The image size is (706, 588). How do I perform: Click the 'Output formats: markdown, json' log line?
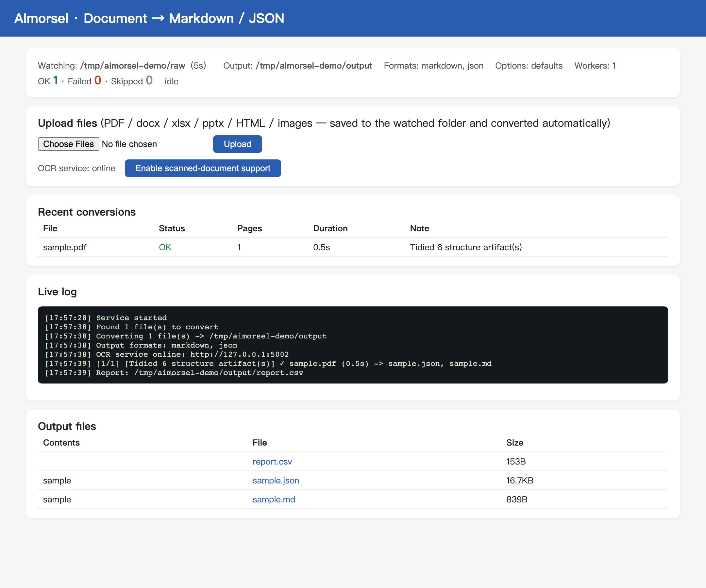pos(141,345)
